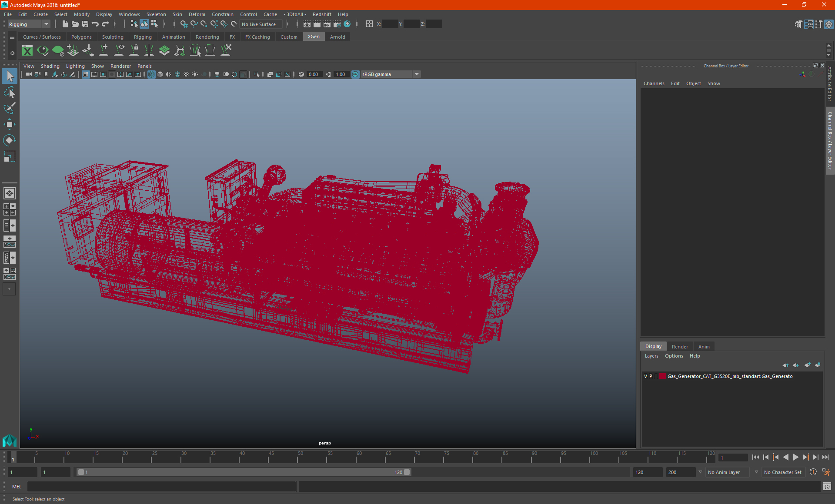
Task: Open the Rigging menu set dropdown
Action: point(29,24)
